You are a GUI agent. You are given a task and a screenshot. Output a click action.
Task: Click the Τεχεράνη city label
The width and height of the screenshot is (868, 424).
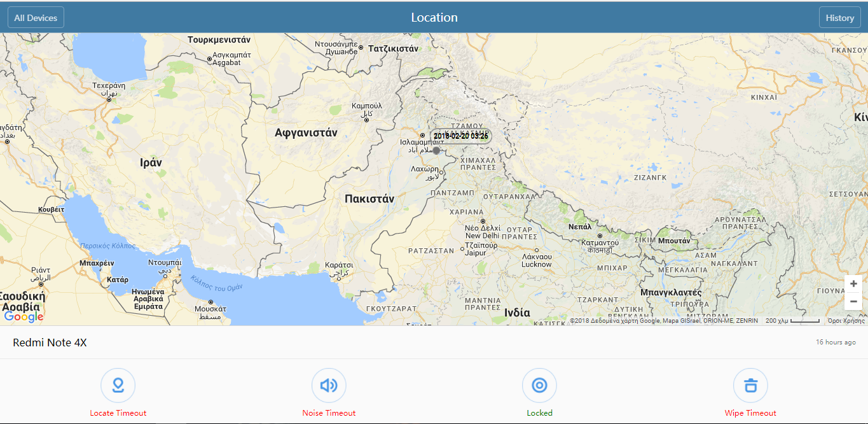tap(109, 85)
